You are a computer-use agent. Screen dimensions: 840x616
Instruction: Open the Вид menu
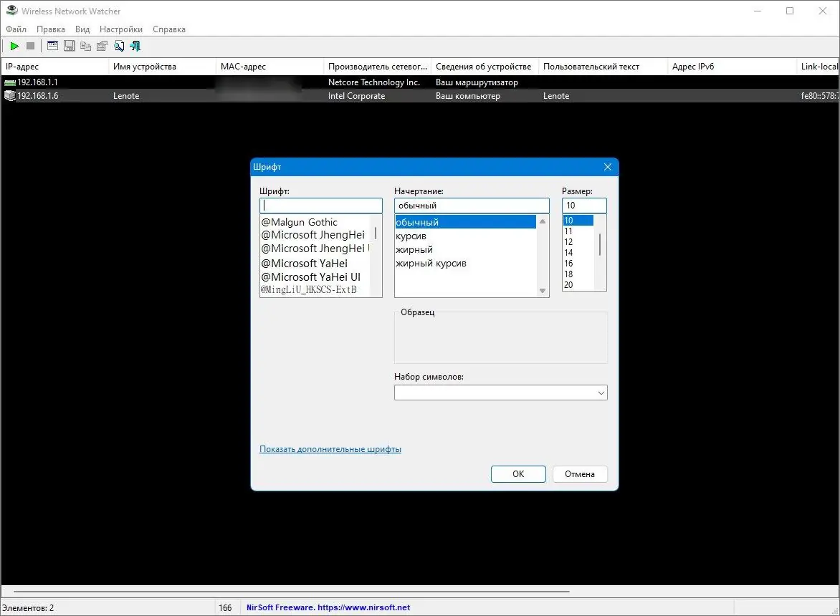click(x=82, y=29)
